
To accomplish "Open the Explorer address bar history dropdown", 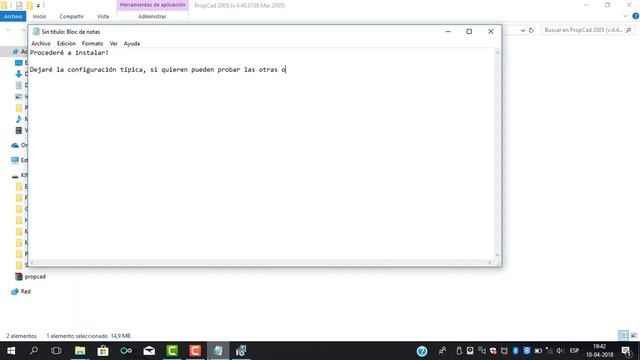I will coord(523,30).
